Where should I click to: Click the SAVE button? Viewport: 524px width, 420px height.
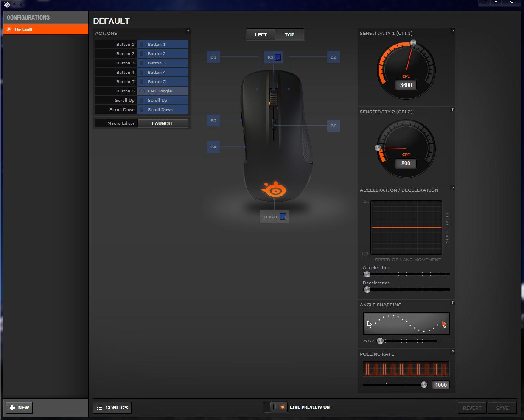click(502, 408)
